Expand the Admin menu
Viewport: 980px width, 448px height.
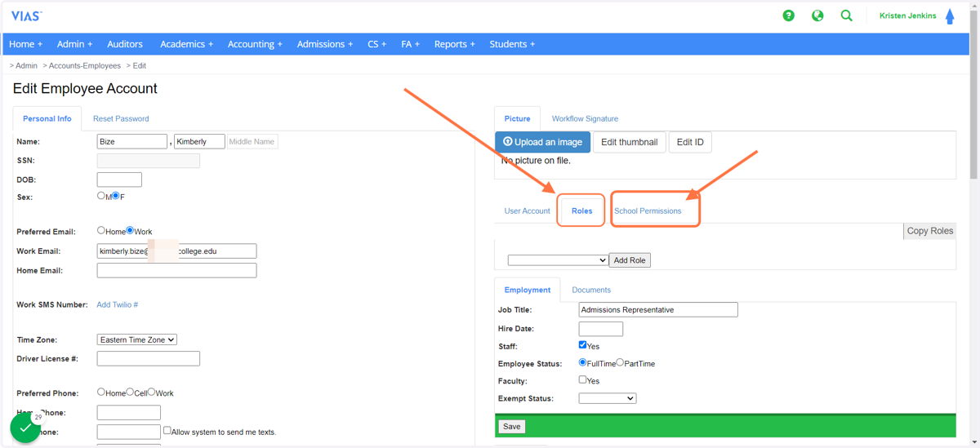pos(74,44)
